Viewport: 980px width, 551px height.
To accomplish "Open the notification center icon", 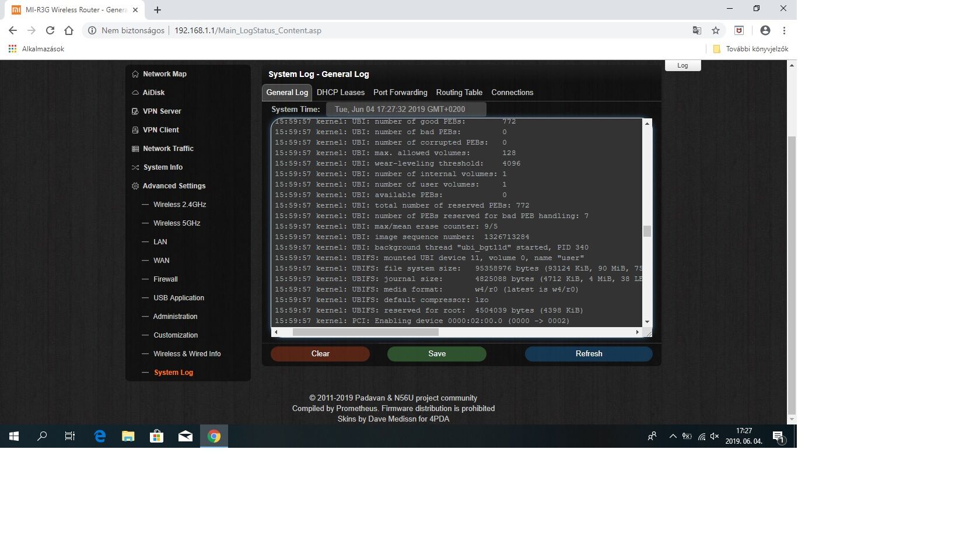I will [779, 436].
